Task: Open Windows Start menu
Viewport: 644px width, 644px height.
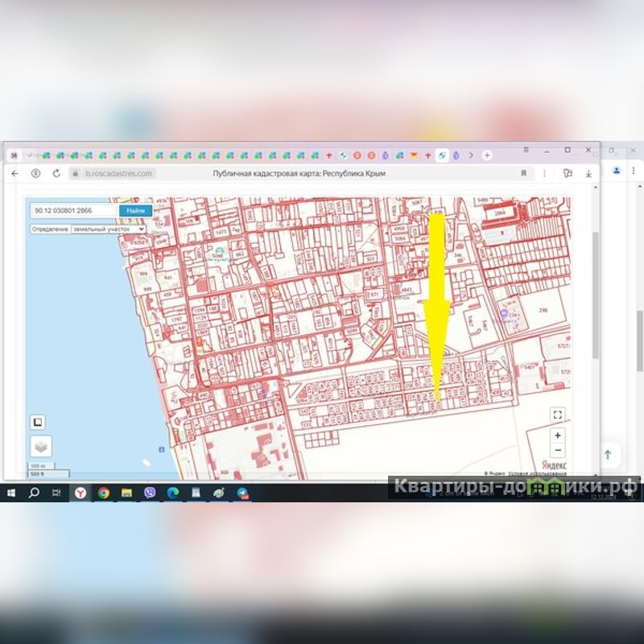Action: (x=11, y=493)
